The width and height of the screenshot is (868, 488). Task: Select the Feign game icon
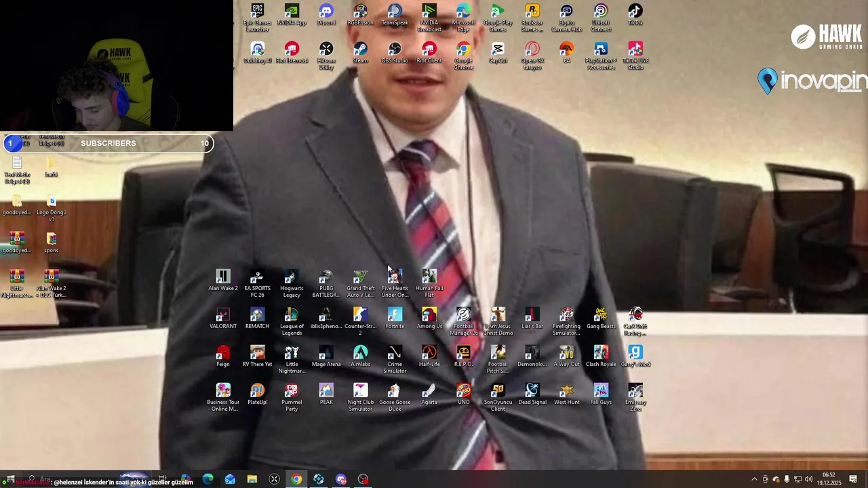(223, 357)
